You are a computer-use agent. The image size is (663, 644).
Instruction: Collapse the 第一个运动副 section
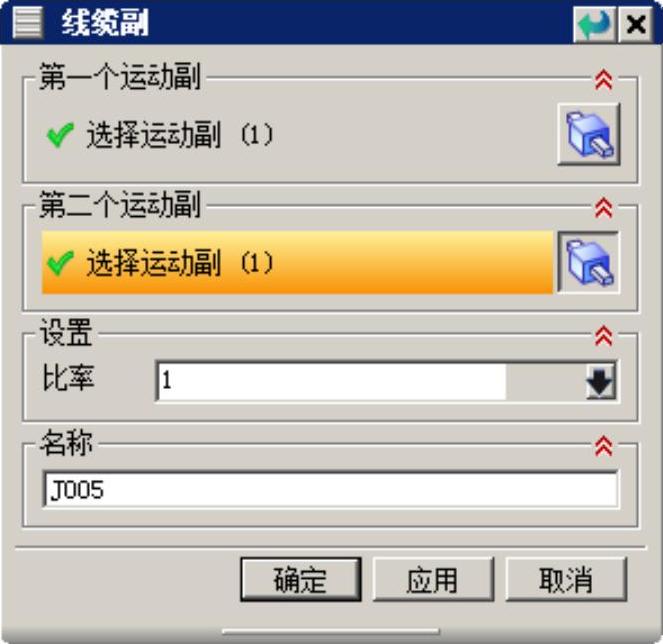tap(603, 80)
